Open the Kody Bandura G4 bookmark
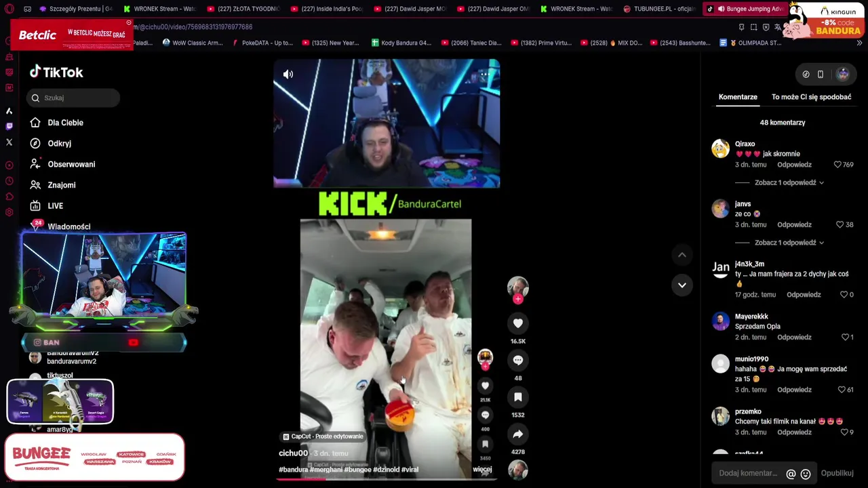868x488 pixels. [x=401, y=43]
